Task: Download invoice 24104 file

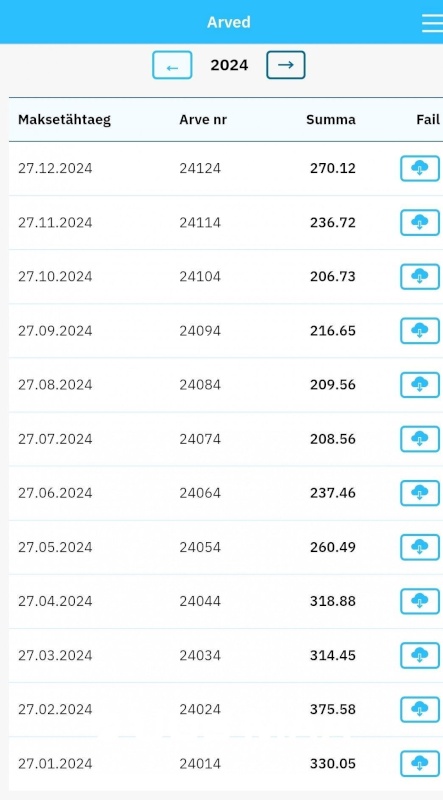Action: (x=420, y=277)
